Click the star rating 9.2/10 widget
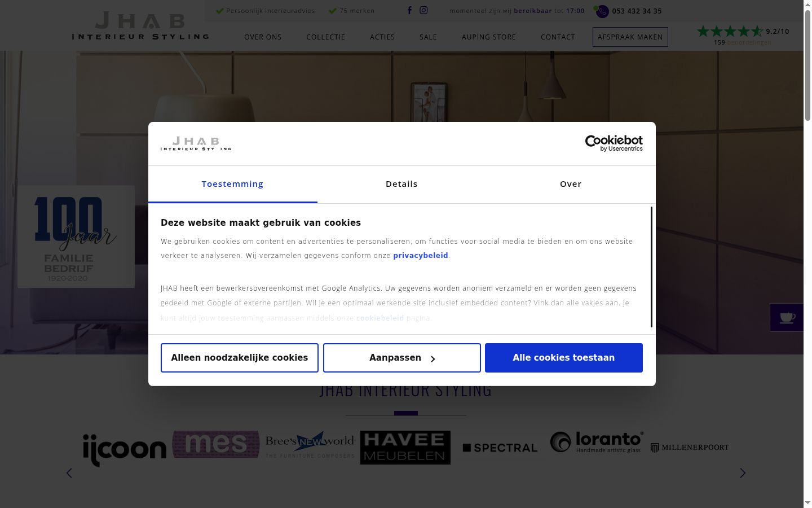 point(743,32)
